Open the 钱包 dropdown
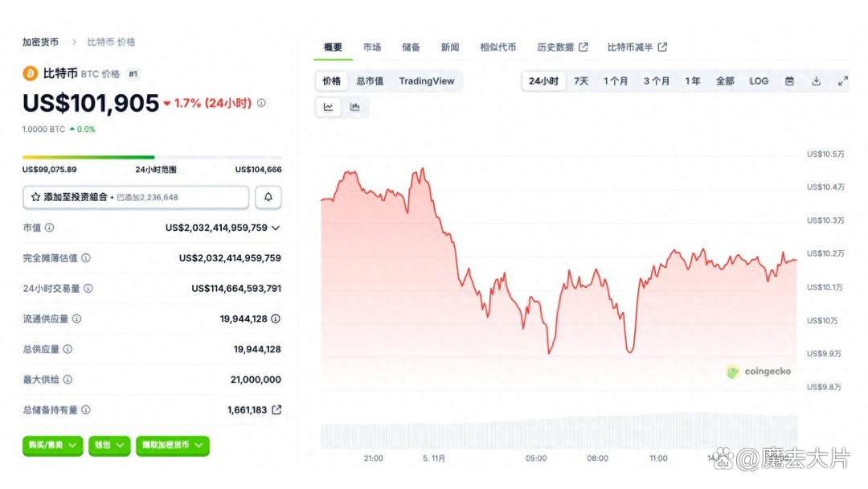The height and width of the screenshot is (489, 868). click(x=108, y=446)
